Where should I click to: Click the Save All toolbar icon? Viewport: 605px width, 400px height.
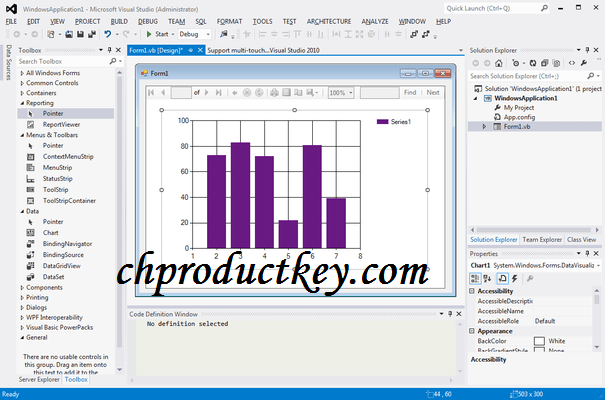pos(92,34)
